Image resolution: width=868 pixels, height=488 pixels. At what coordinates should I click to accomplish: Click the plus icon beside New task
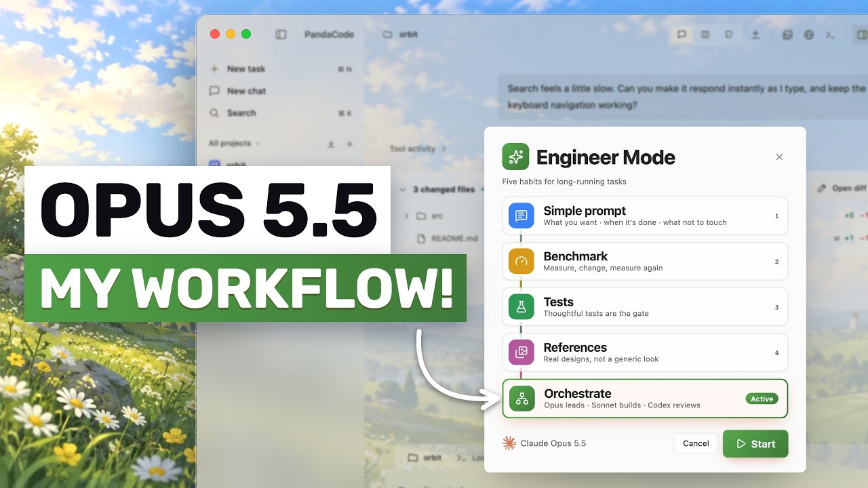point(214,68)
